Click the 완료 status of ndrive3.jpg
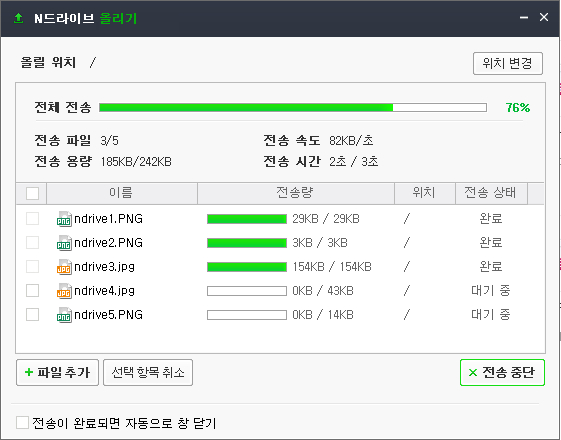 click(x=491, y=266)
